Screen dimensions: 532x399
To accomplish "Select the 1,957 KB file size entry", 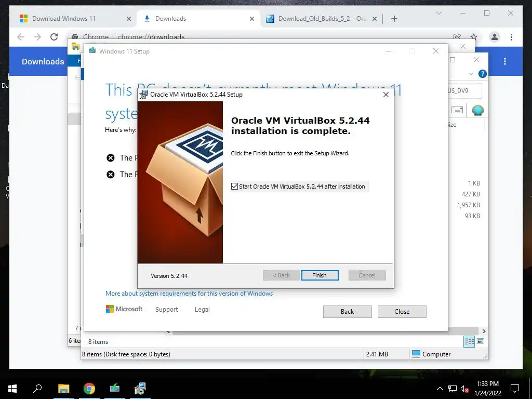I will point(468,205).
